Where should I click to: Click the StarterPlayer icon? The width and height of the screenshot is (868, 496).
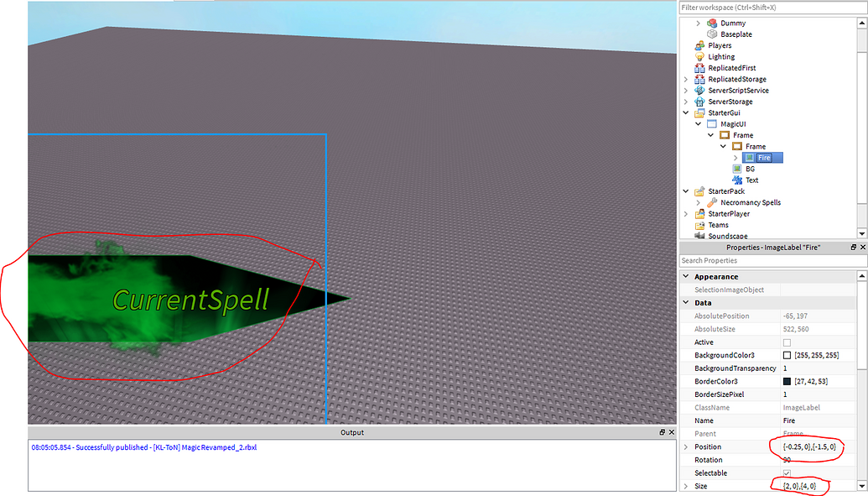tap(699, 214)
